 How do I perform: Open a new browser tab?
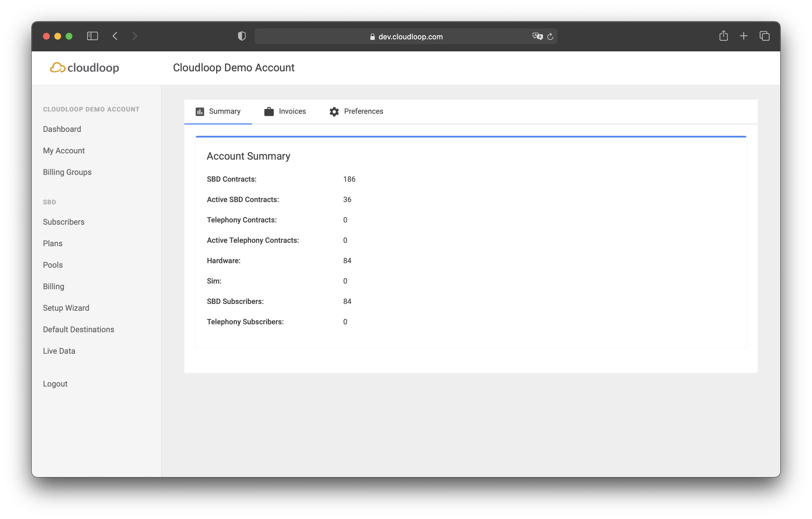744,36
